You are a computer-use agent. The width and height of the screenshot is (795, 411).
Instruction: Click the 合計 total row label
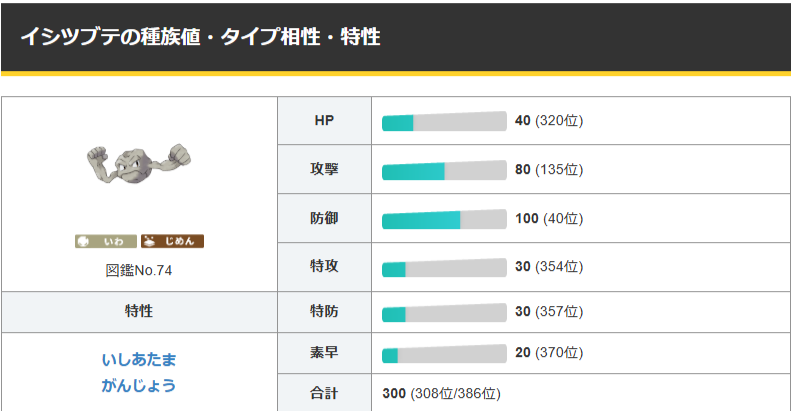[x=324, y=393]
